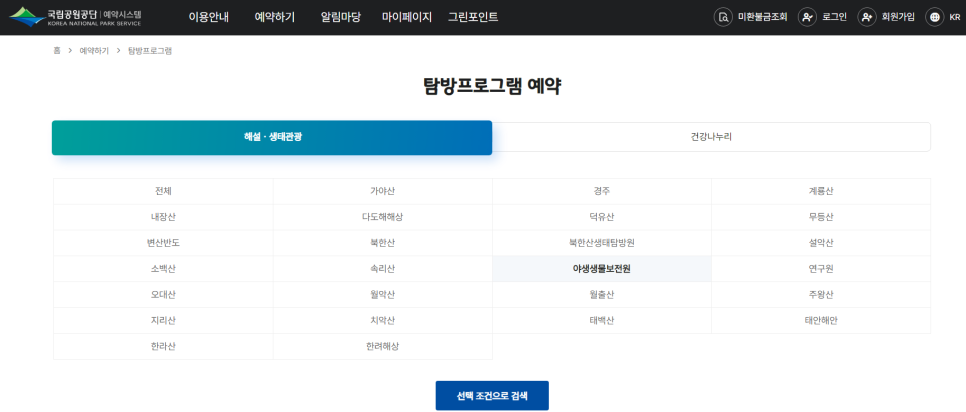966x412 pixels.
Task: Switch to the 해설 · 생태관광 tab
Action: [x=272, y=137]
